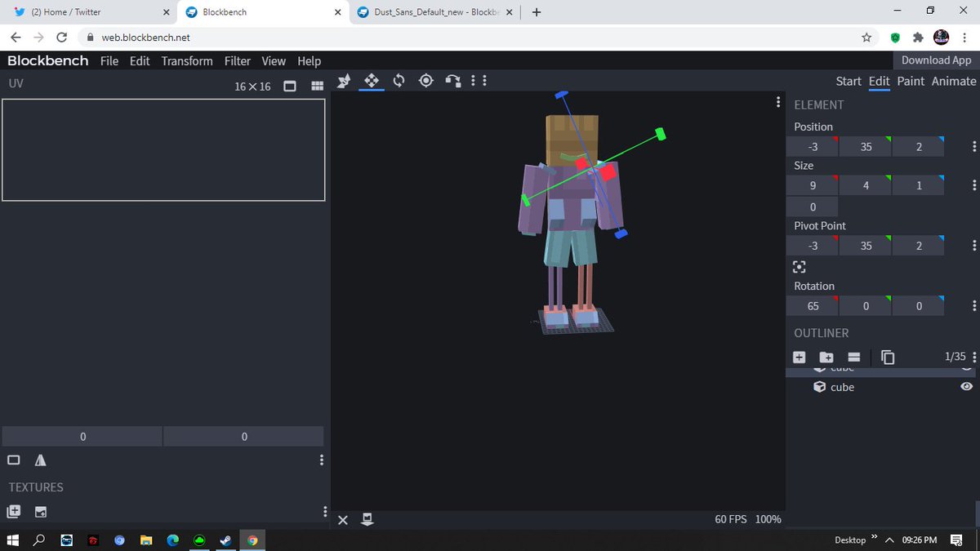This screenshot has width=980, height=551.
Task: Use the Vertex Snap tool
Action: pyautogui.click(x=343, y=81)
